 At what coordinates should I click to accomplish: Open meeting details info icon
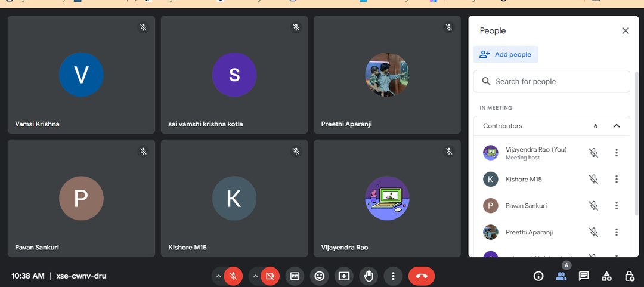(538, 276)
